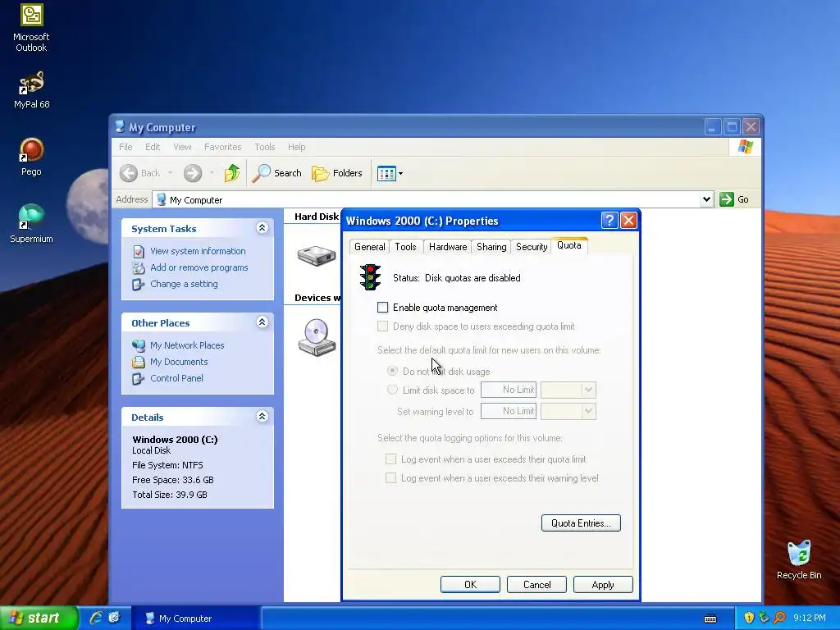
Task: Click the dialog help question mark
Action: [x=609, y=220]
